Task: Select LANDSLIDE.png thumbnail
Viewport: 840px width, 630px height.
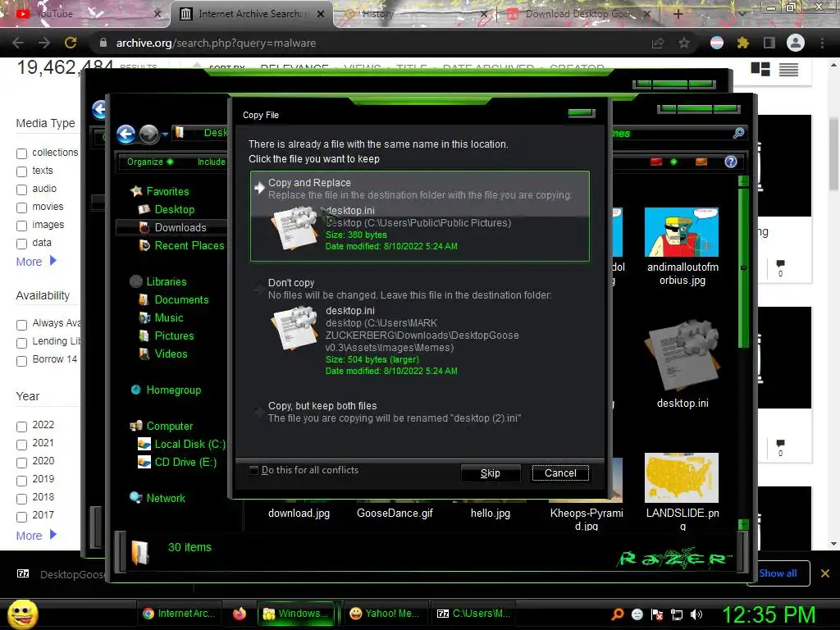Action: [x=682, y=478]
